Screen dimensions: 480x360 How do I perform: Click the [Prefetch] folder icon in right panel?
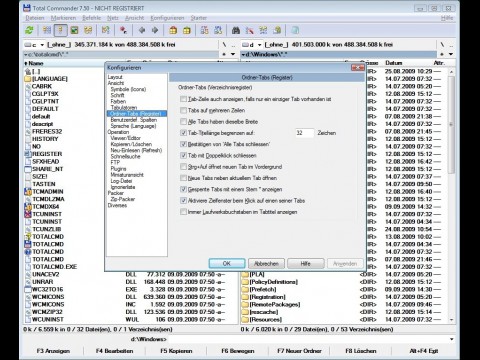(245, 289)
